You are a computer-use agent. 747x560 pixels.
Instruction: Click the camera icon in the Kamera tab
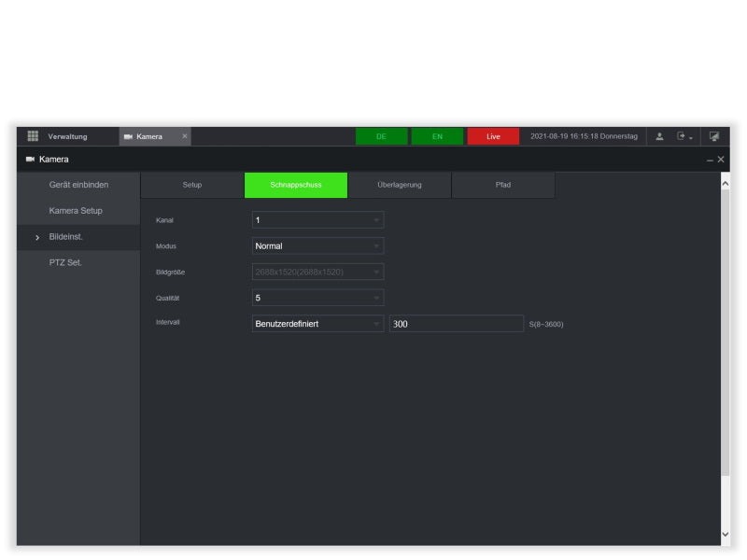(x=128, y=137)
